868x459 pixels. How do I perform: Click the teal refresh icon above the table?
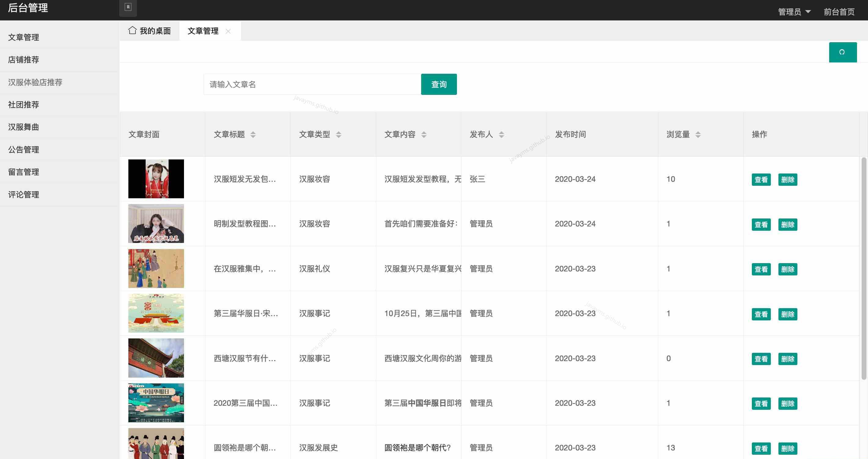[x=842, y=52]
